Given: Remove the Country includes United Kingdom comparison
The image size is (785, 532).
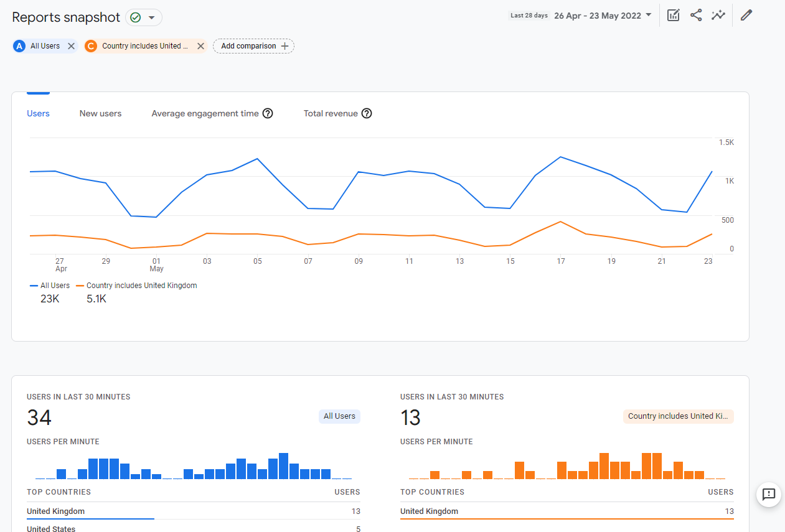Looking at the screenshot, I should 200,46.
